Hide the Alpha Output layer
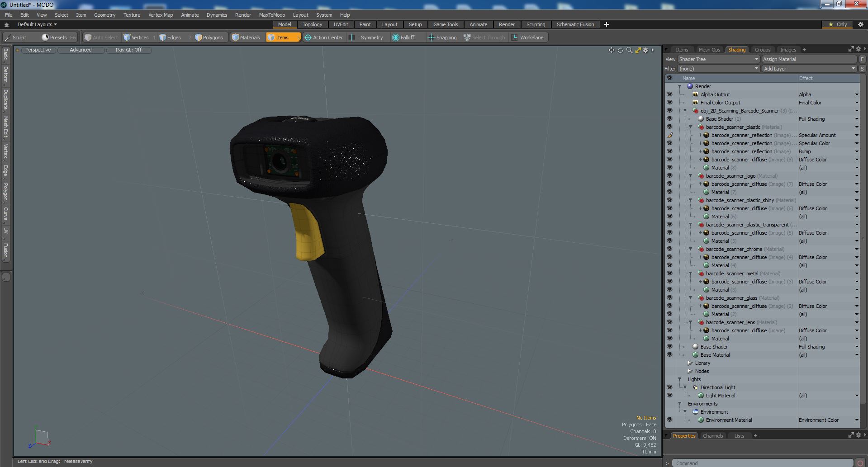Viewport: 868px width, 467px height. coord(669,94)
